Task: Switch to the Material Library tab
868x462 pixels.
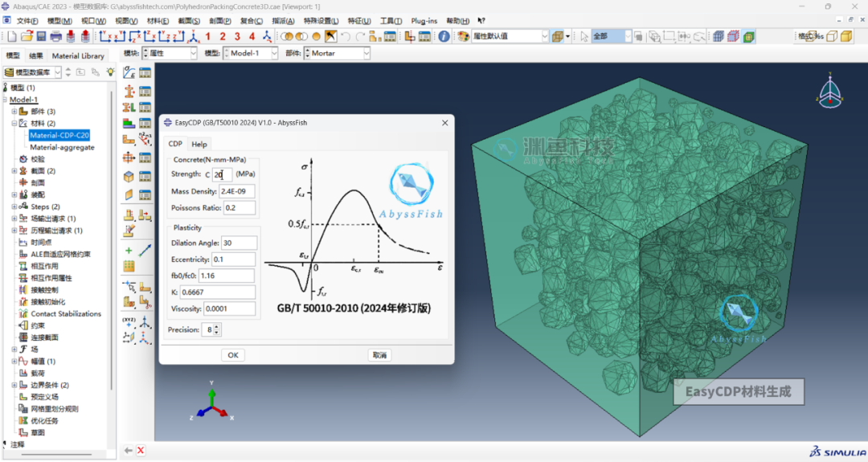Action: [78, 56]
